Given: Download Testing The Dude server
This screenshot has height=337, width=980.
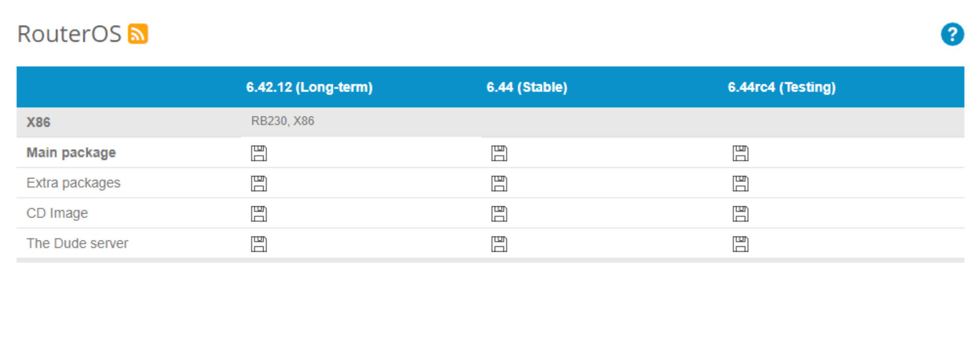Looking at the screenshot, I should tap(740, 244).
